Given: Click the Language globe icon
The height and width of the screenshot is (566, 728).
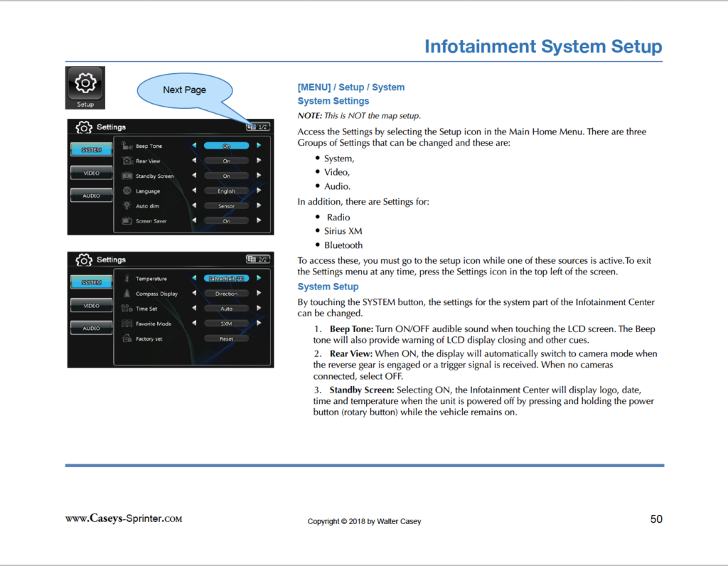Looking at the screenshot, I should point(125,191).
